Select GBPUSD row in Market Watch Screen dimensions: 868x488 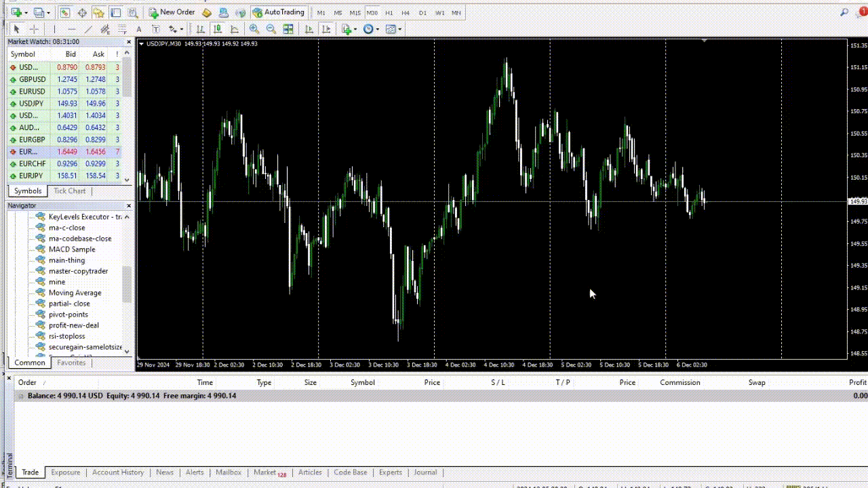point(66,79)
